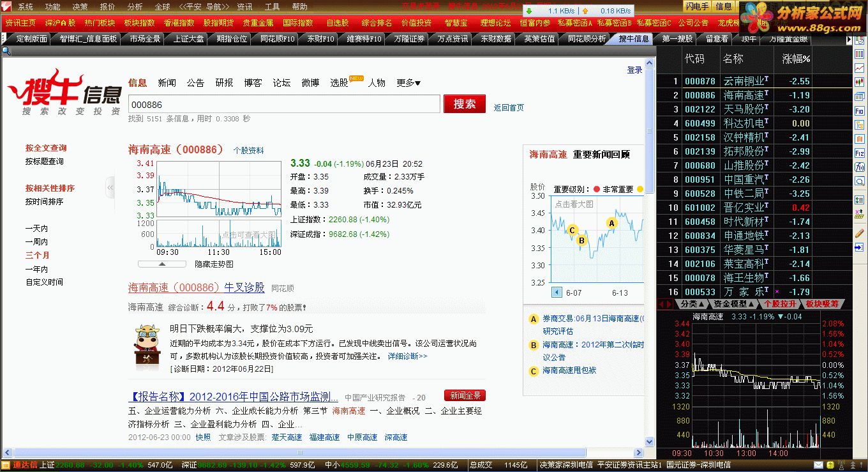This screenshot has width=868, height=472.
Task: Filter results to 一周内
Action: point(36,242)
